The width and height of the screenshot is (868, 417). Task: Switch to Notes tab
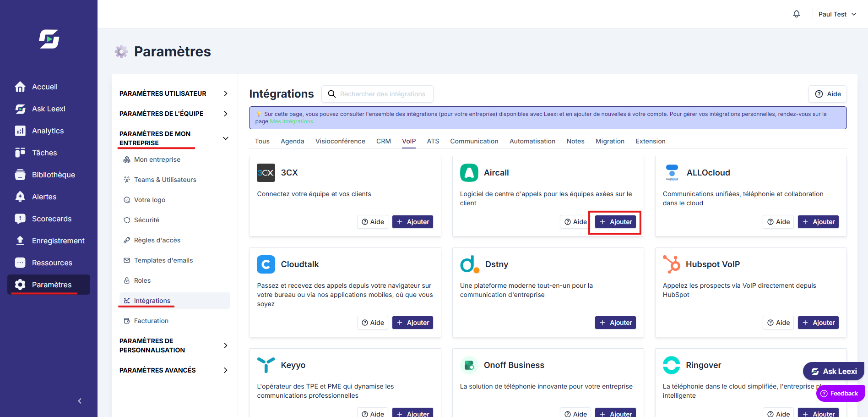click(575, 141)
